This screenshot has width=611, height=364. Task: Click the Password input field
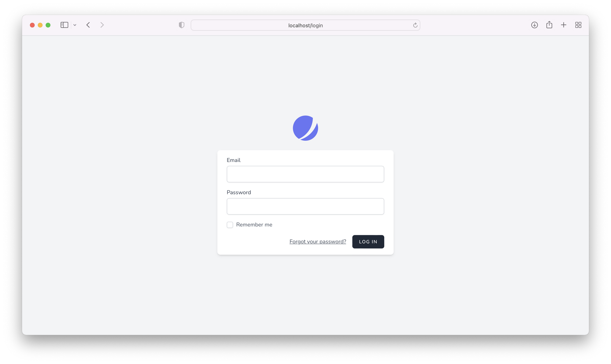(305, 206)
